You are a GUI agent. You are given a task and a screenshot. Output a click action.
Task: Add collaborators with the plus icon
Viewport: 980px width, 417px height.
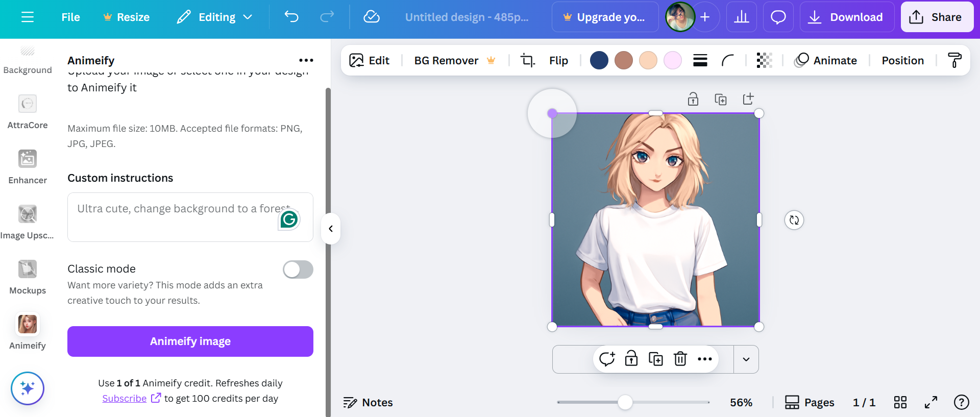(705, 17)
